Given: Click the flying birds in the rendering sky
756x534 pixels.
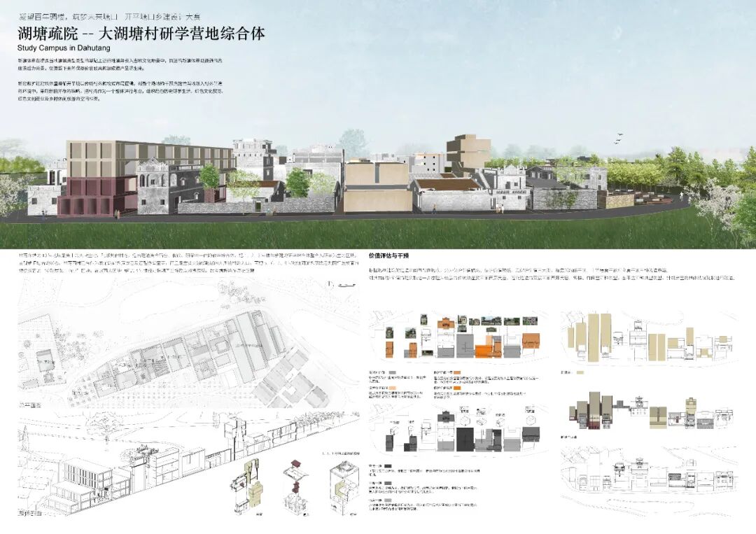Looking at the screenshot, I should pos(617,139).
